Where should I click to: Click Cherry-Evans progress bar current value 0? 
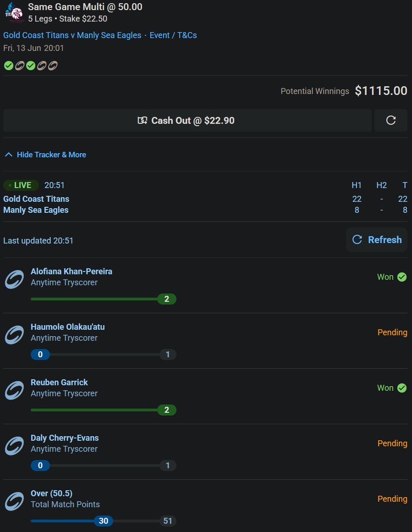pyautogui.click(x=40, y=465)
